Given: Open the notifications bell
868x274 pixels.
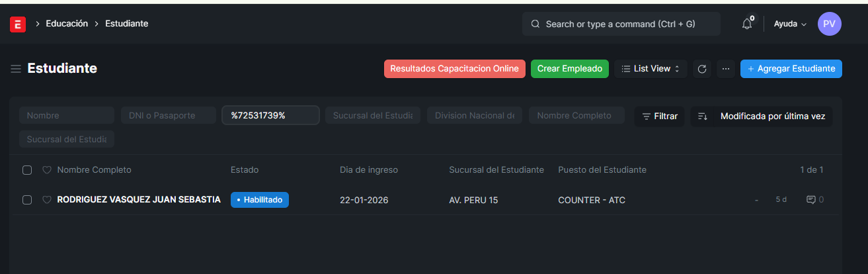Looking at the screenshot, I should (747, 24).
